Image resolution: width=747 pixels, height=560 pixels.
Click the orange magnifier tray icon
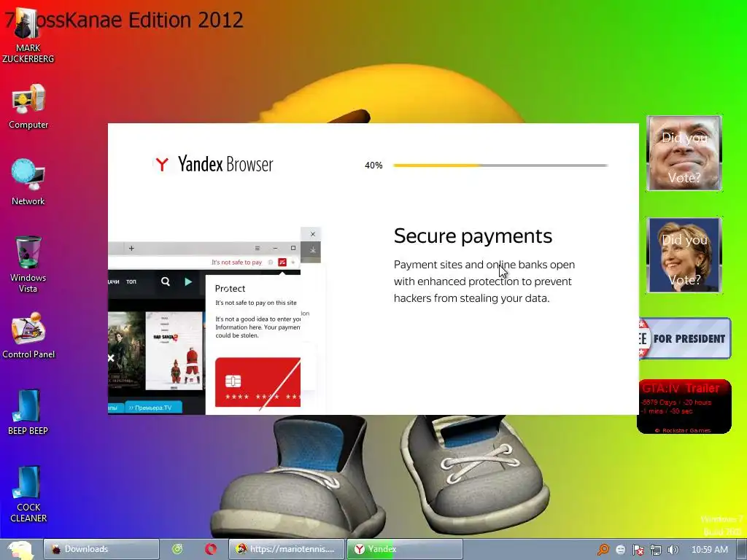(603, 550)
